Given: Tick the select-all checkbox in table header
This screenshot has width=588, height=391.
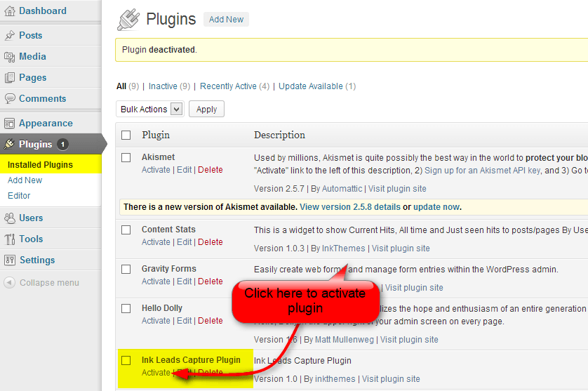Looking at the screenshot, I should (126, 135).
